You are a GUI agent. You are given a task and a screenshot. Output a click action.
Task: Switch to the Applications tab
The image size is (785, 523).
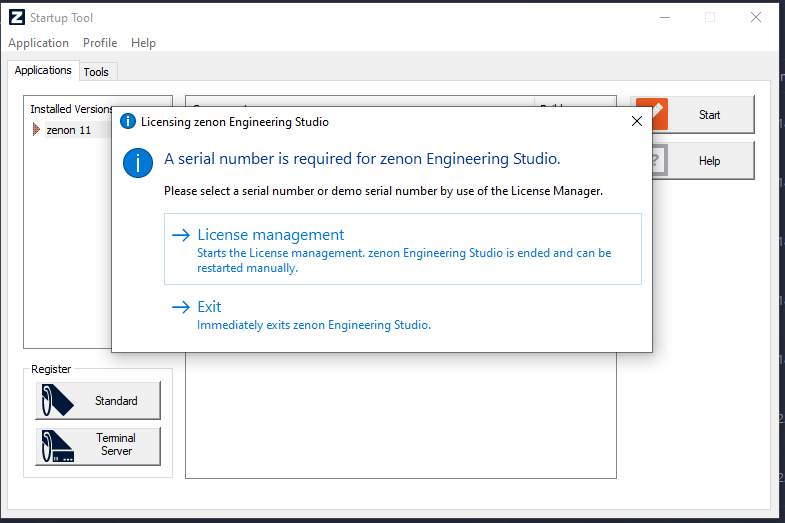click(43, 71)
